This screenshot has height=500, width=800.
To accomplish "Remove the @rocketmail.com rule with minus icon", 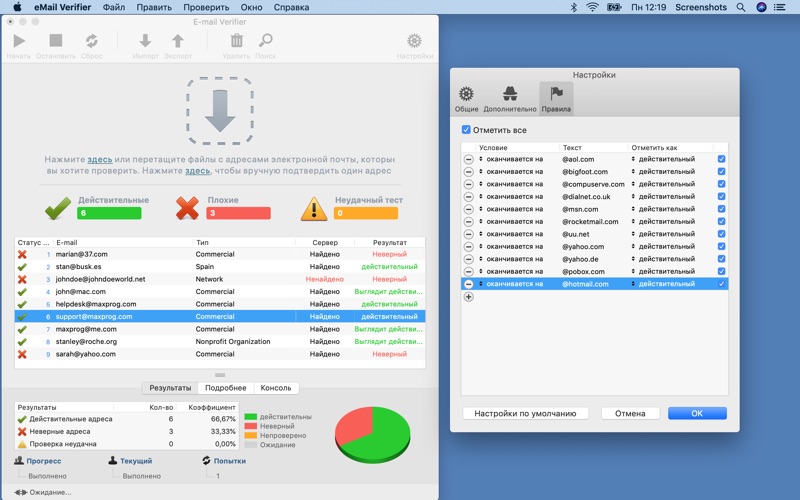I will click(468, 221).
